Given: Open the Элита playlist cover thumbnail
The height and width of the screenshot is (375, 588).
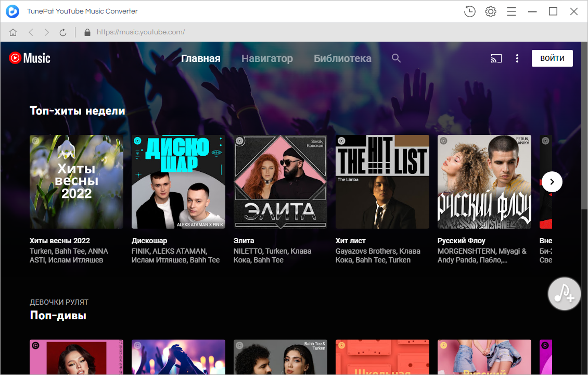Looking at the screenshot, I should click(x=280, y=182).
